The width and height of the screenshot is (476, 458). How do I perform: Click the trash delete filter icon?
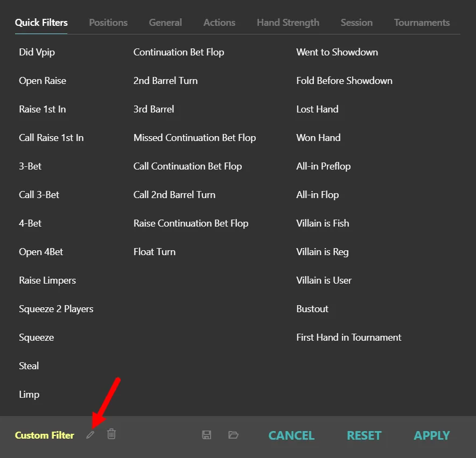pos(111,434)
